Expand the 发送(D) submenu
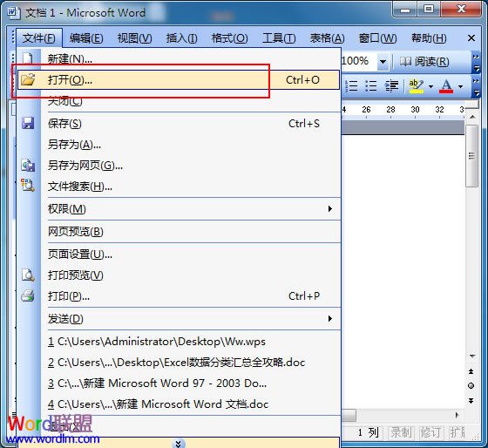488x448 pixels. pos(330,318)
